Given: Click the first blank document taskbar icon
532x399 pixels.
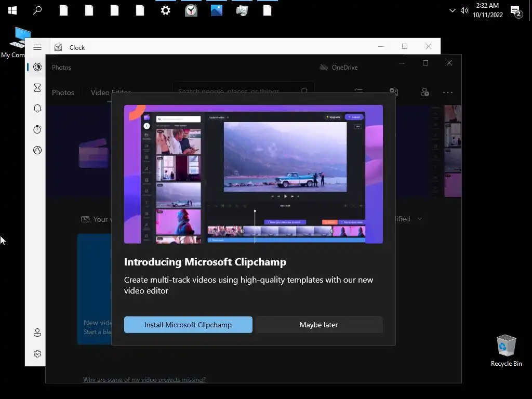Looking at the screenshot, I should tap(63, 10).
